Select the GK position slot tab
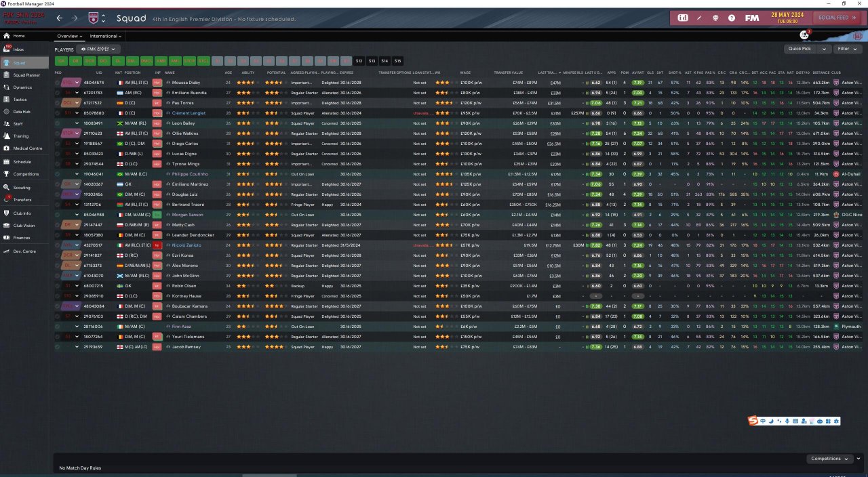This screenshot has width=868, height=477. [x=62, y=61]
